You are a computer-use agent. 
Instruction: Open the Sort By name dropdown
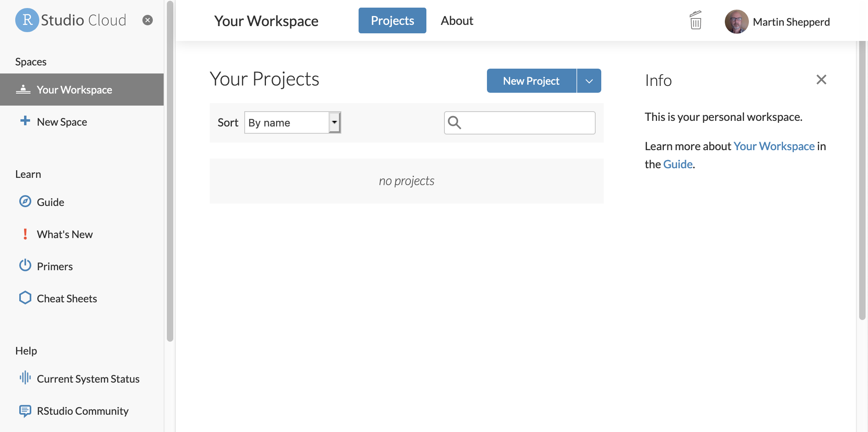[292, 122]
